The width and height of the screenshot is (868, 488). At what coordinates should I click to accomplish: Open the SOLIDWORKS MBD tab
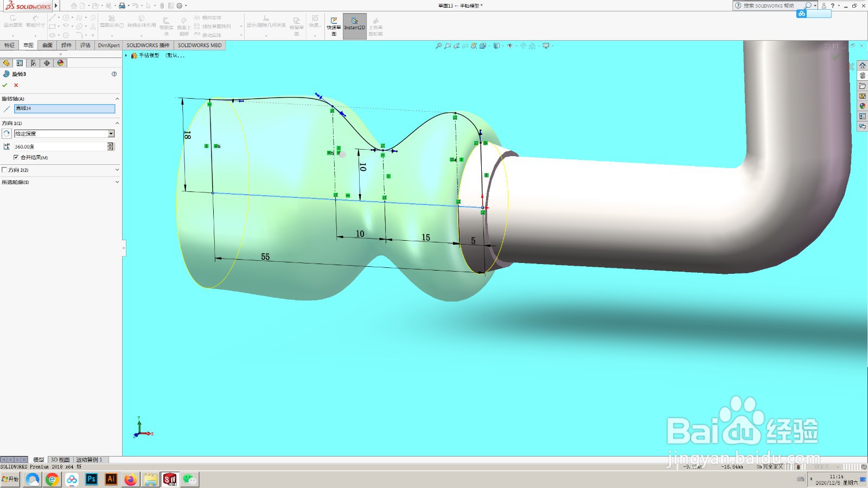tap(200, 45)
